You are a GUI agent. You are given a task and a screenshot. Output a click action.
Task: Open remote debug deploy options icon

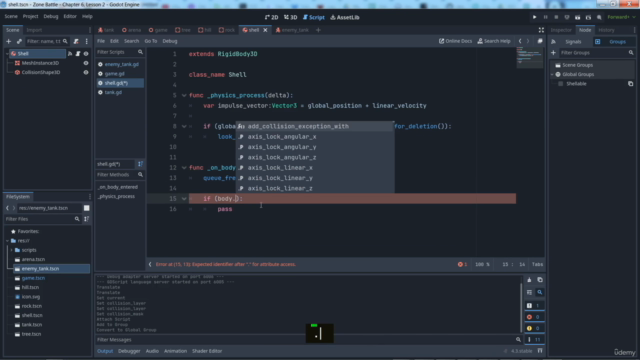pos(567,17)
